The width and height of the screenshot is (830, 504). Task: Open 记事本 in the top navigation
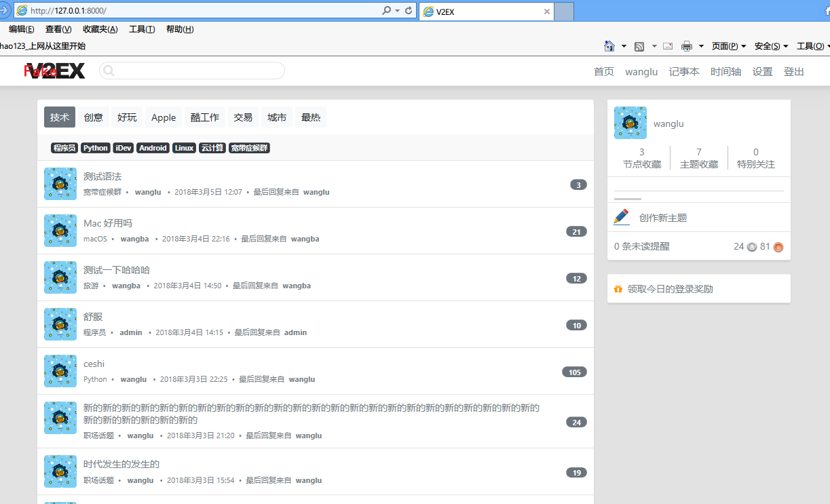[x=684, y=71]
